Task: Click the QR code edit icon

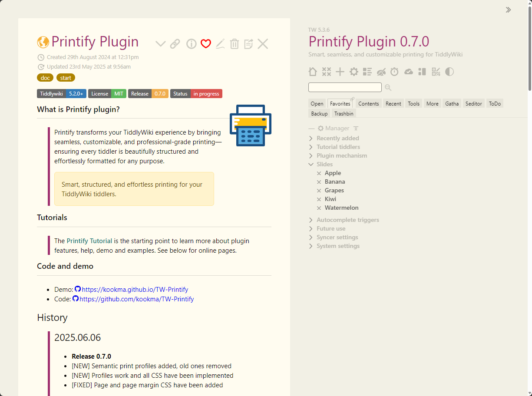Action: (x=436, y=72)
